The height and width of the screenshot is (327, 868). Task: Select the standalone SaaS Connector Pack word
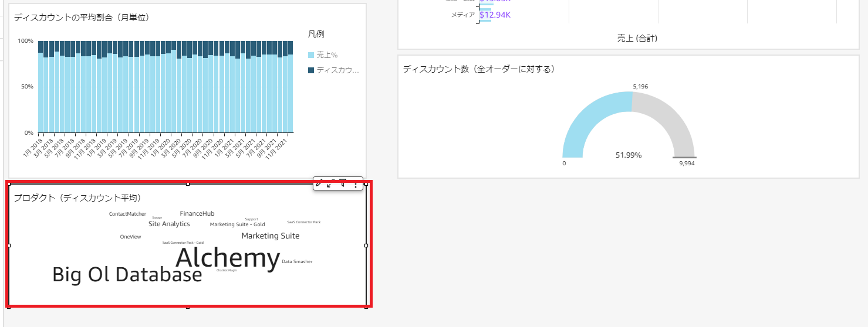tap(304, 222)
